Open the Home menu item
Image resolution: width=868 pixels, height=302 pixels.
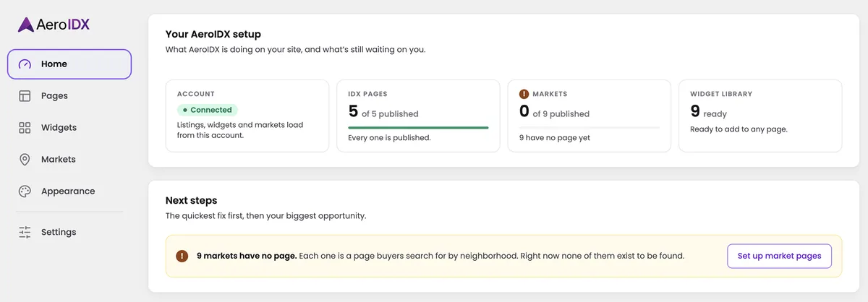point(69,64)
